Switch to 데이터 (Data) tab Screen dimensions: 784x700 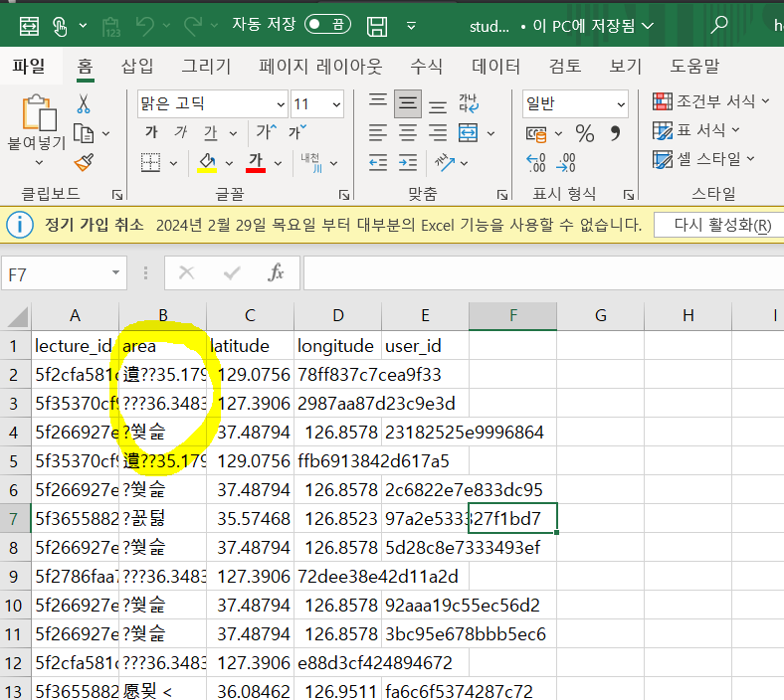point(496,66)
